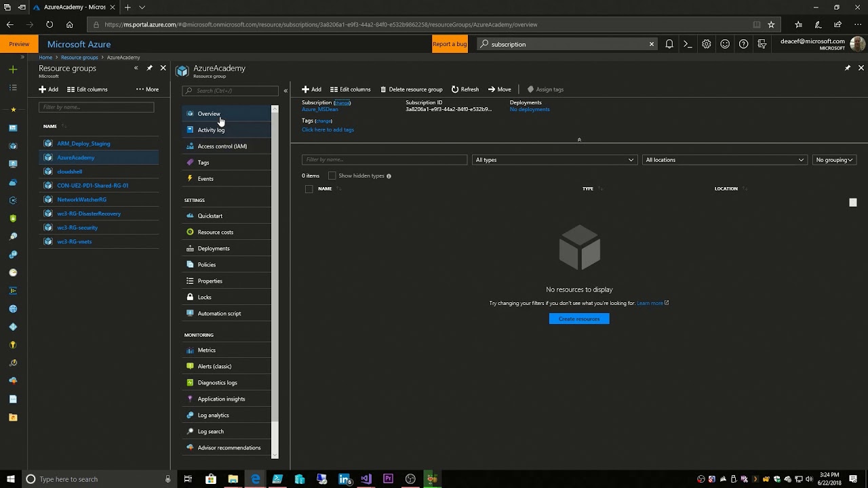This screenshot has width=868, height=488.
Task: Open portal settings gear icon
Action: pyautogui.click(x=707, y=44)
